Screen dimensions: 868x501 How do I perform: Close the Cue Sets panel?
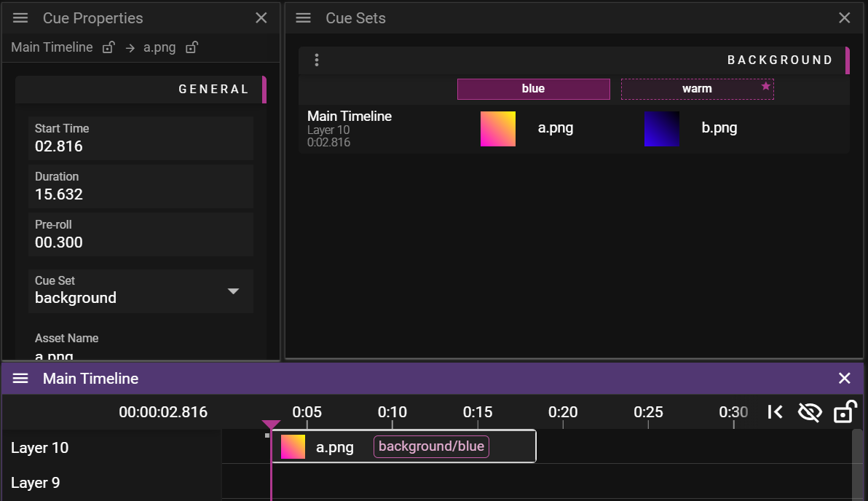click(844, 17)
